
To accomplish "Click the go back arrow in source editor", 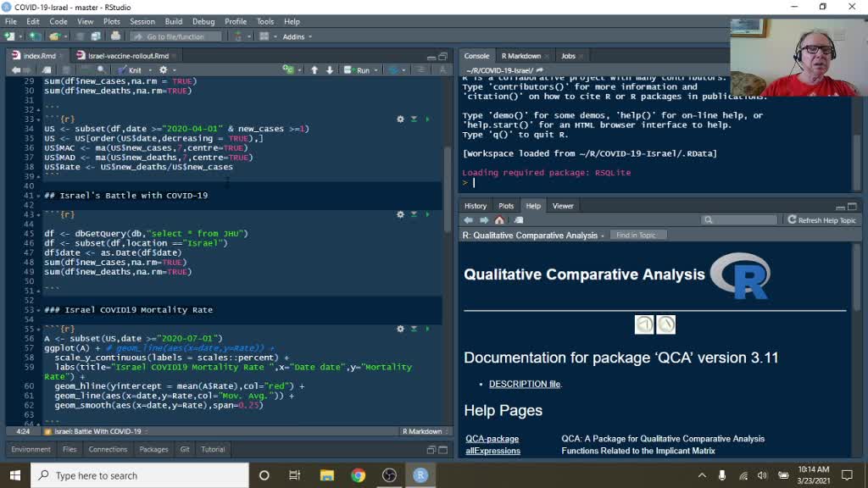I will click(16, 70).
